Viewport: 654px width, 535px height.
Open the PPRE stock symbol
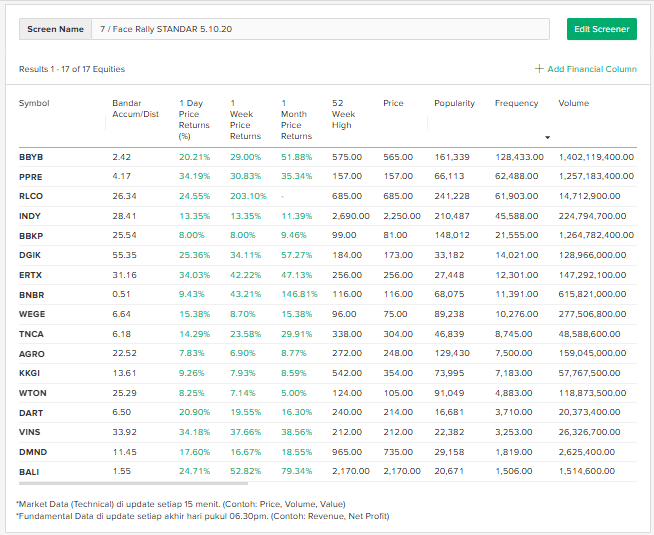[x=31, y=177]
